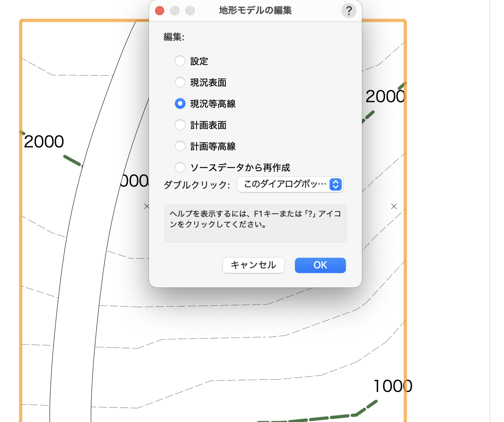Click the X marker left of dialog

click(146, 206)
